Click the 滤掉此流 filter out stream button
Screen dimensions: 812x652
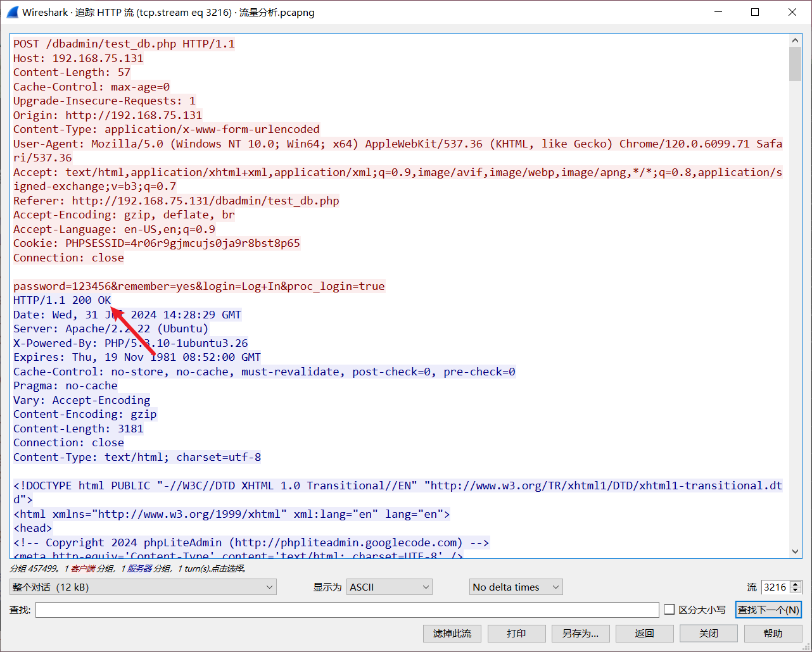[x=452, y=634]
